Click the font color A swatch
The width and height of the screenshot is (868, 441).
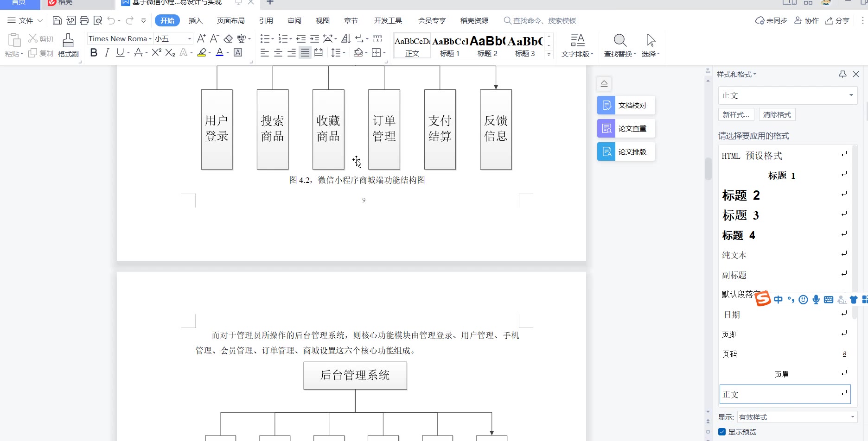pyautogui.click(x=220, y=52)
